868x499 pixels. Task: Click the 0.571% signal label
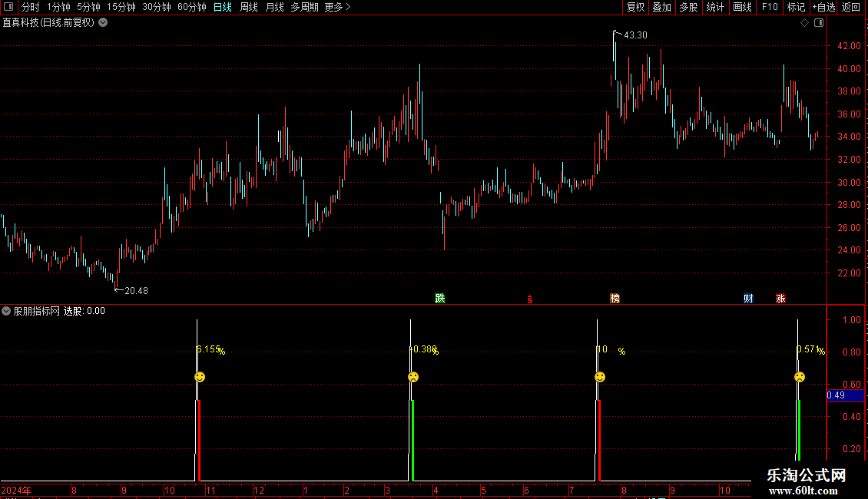coord(810,349)
